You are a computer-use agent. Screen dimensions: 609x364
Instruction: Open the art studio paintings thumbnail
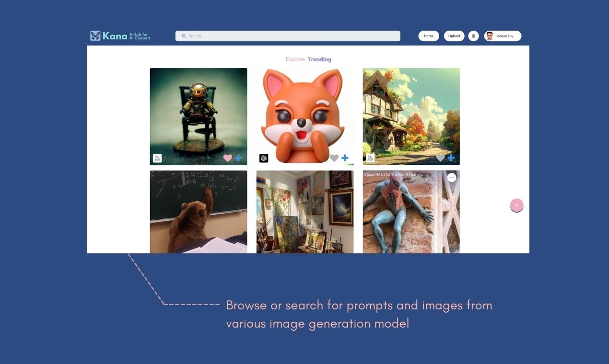tap(305, 212)
